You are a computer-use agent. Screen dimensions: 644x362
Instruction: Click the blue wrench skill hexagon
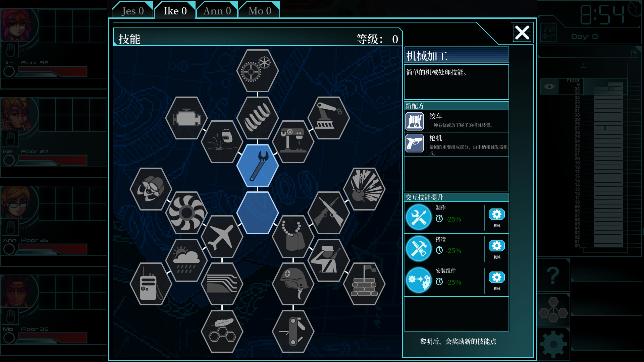257,166
